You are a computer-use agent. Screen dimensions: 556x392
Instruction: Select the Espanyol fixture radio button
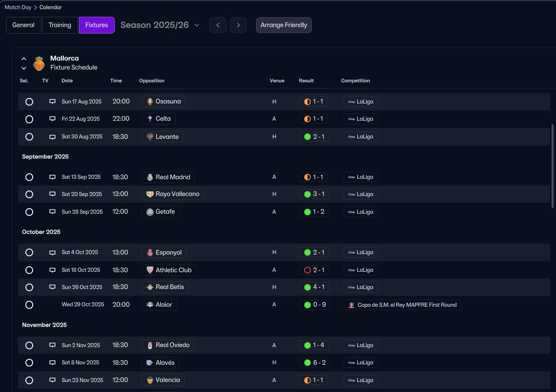point(29,252)
